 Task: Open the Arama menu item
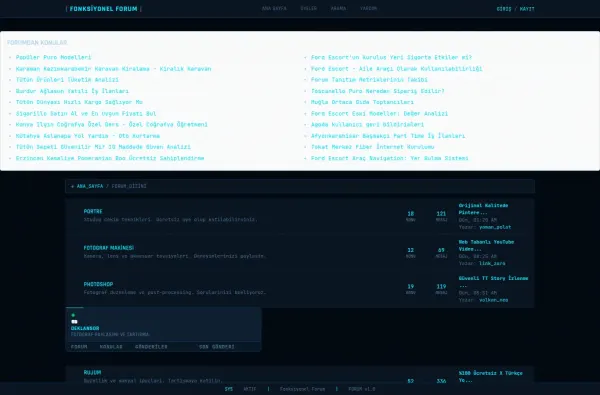pos(338,8)
